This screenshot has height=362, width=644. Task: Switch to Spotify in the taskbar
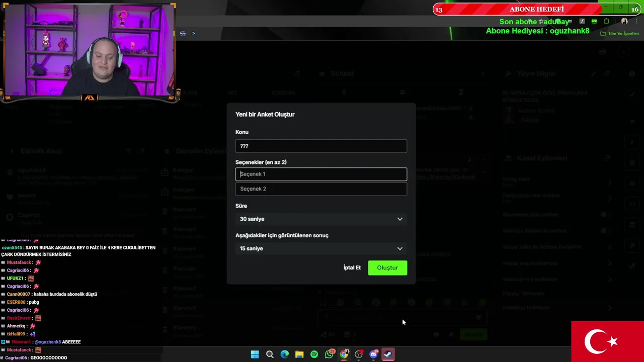[314, 354]
